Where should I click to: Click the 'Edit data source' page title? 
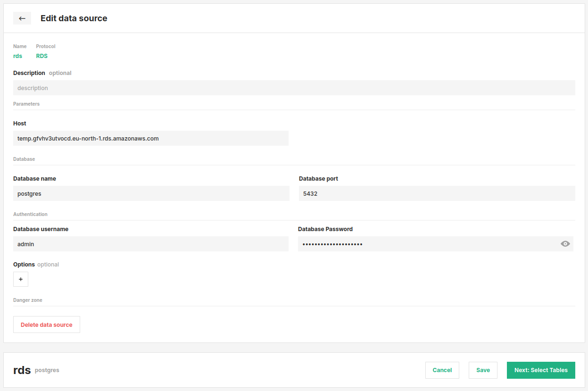click(74, 18)
